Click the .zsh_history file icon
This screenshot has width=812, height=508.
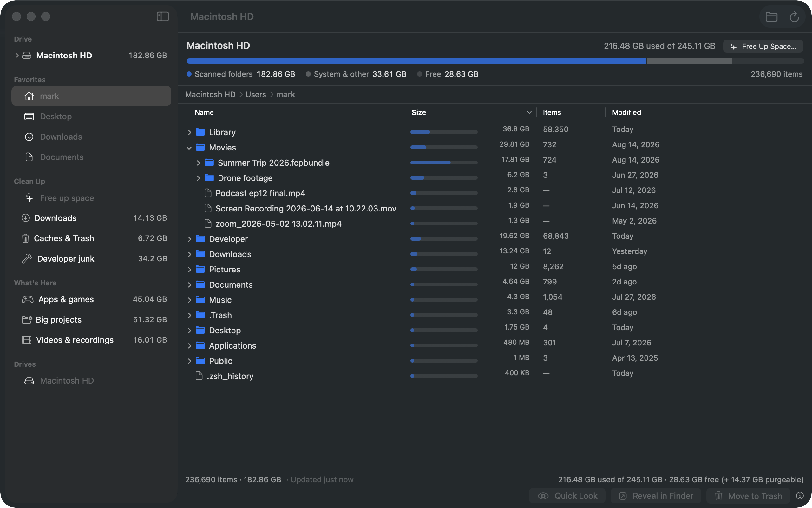point(199,376)
